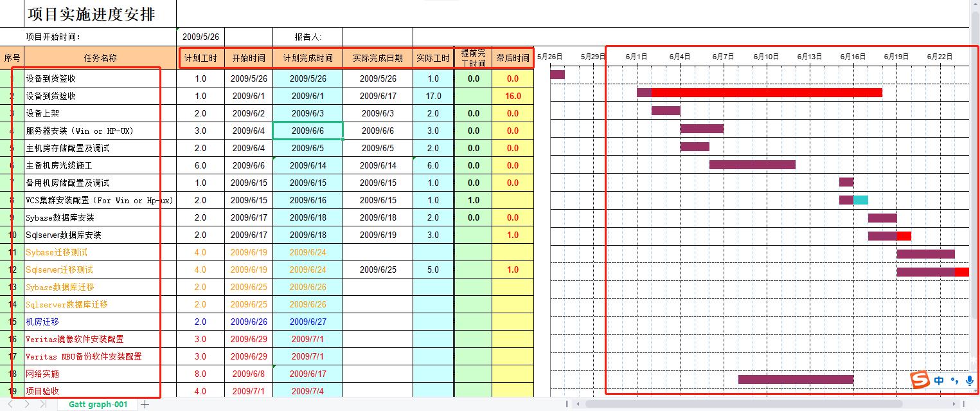Click the 6月10日 date label on Gantt axis
980x411 pixels.
(766, 57)
